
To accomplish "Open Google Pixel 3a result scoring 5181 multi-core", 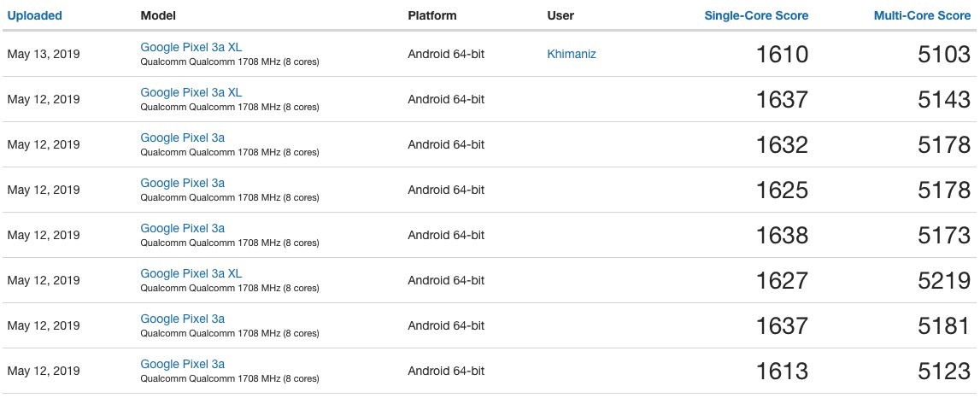I will click(x=183, y=319).
